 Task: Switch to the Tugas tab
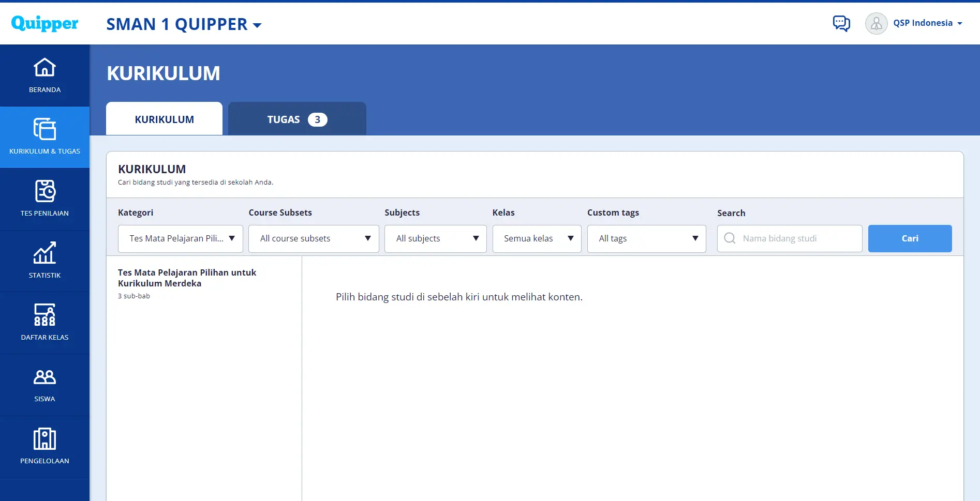pyautogui.click(x=297, y=119)
